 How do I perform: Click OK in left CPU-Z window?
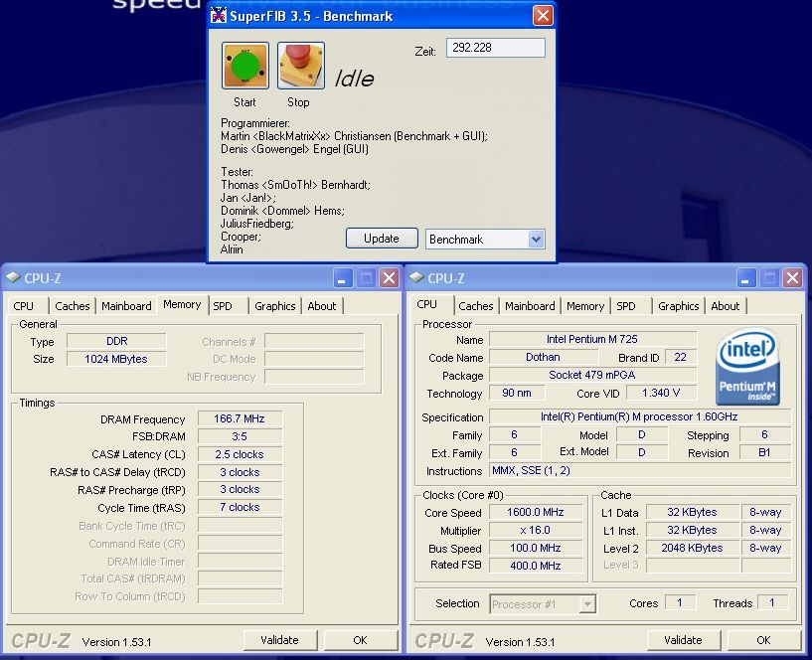coord(360,640)
